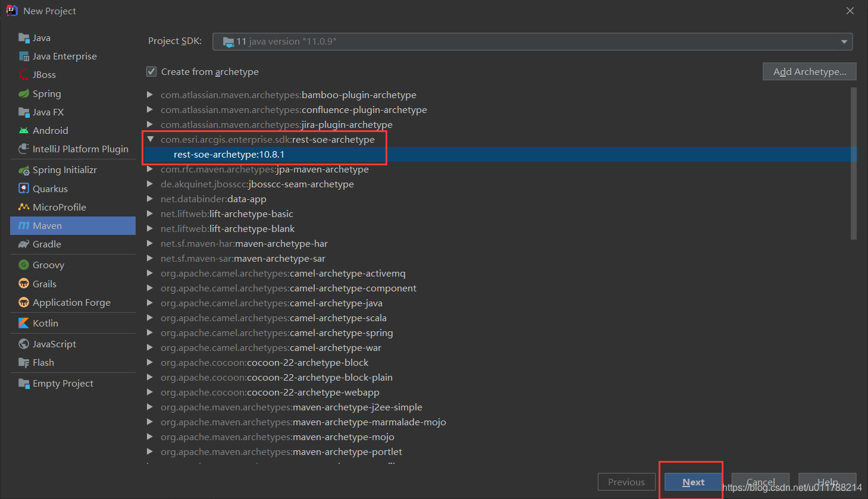Select the MicroProfile framework icon
Viewport: 868px width, 499px height.
click(x=24, y=206)
